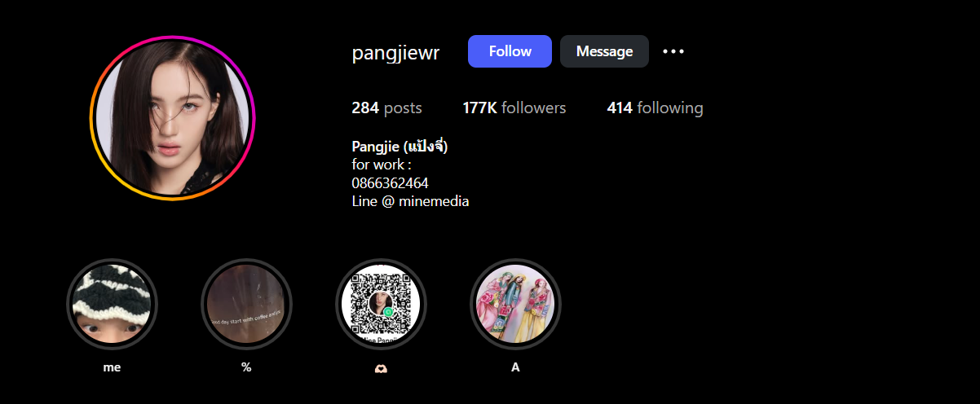The image size is (980, 404).
Task: Click the 284 posts count
Action: [x=386, y=108]
